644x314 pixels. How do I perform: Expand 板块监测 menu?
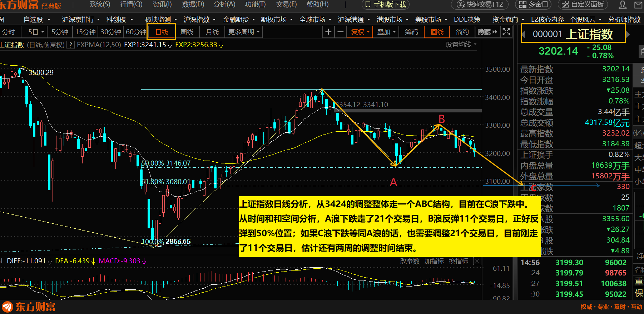(161, 20)
